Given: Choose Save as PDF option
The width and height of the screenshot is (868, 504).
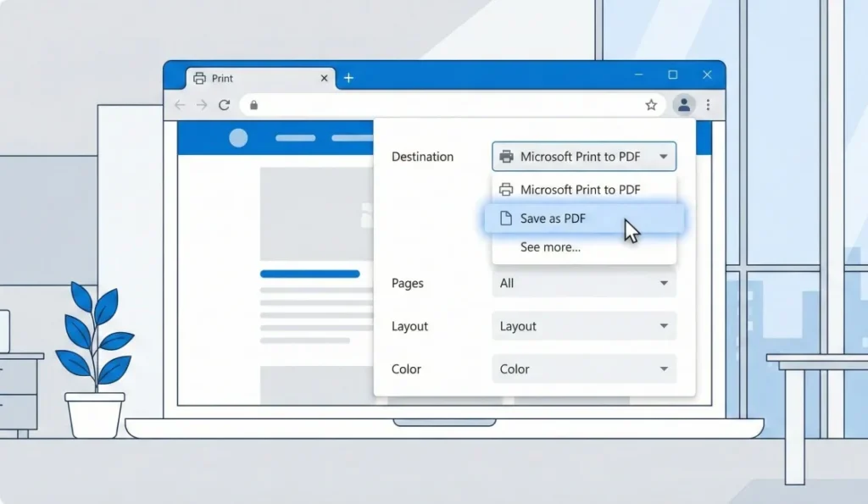Looking at the screenshot, I should [x=584, y=219].
